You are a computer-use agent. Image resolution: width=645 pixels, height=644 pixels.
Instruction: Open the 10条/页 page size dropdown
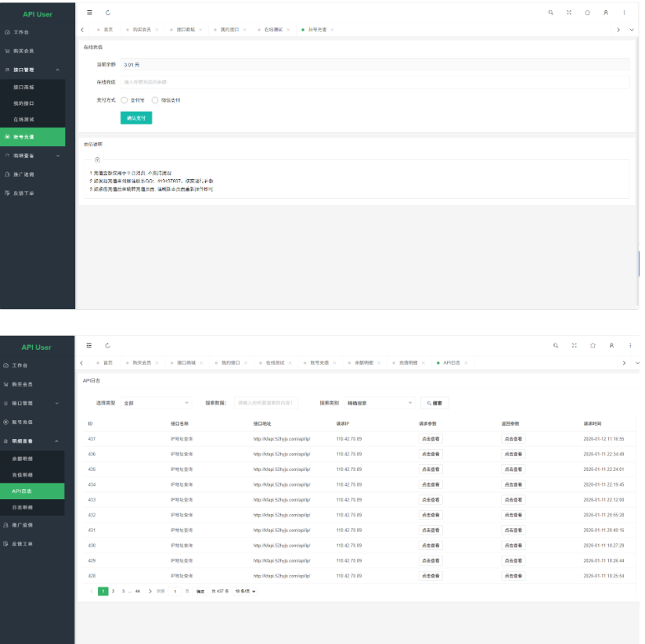(246, 591)
